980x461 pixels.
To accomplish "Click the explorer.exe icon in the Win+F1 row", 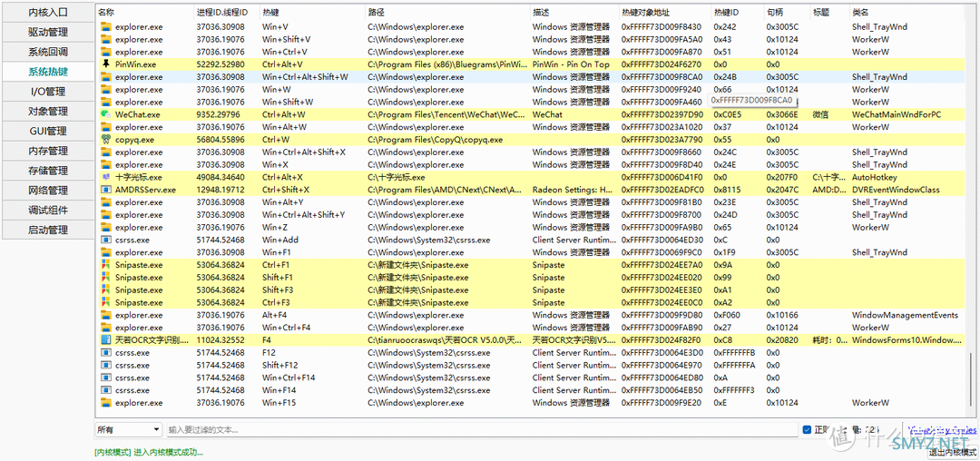I will (105, 252).
